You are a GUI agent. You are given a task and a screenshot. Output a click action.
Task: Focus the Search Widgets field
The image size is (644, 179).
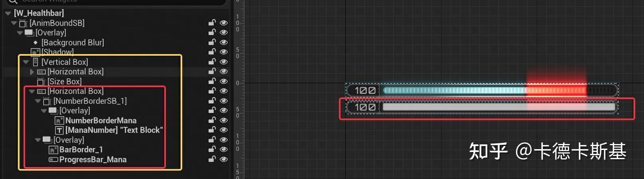pos(116,1)
